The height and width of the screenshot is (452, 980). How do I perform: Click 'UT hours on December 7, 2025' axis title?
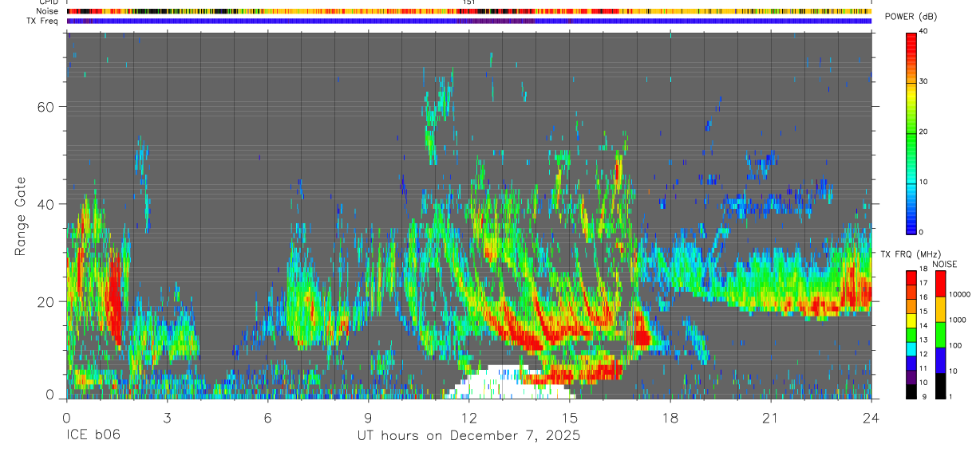(x=468, y=436)
